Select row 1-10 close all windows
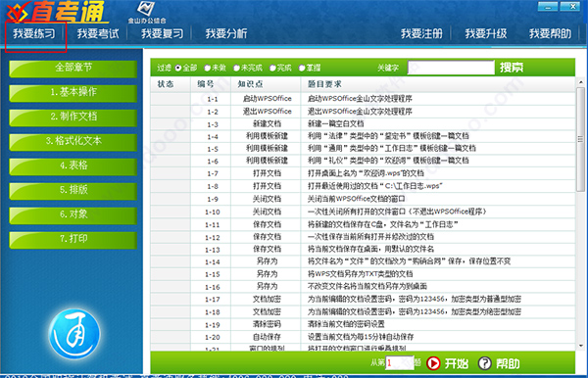This screenshot has height=378, width=588. [x=363, y=212]
